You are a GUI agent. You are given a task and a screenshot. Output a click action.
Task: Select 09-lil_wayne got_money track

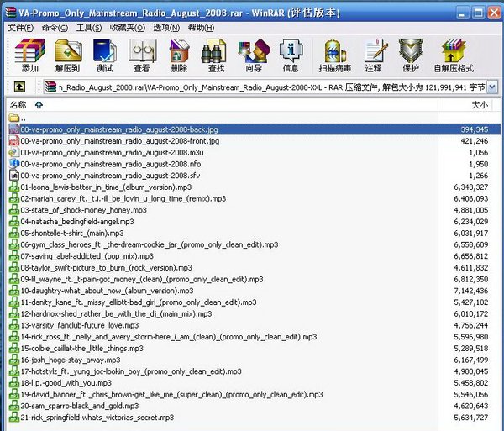point(142,279)
